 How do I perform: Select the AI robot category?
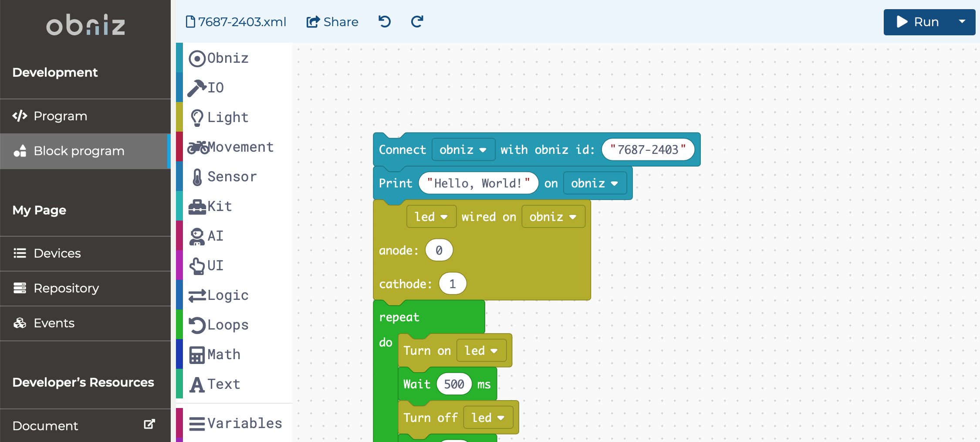pyautogui.click(x=197, y=236)
